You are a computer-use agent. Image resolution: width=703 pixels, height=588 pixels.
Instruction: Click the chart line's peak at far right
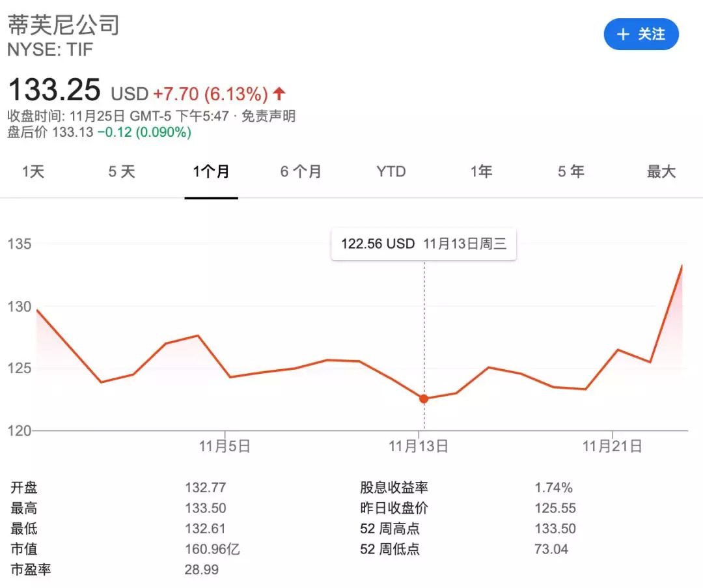682,266
